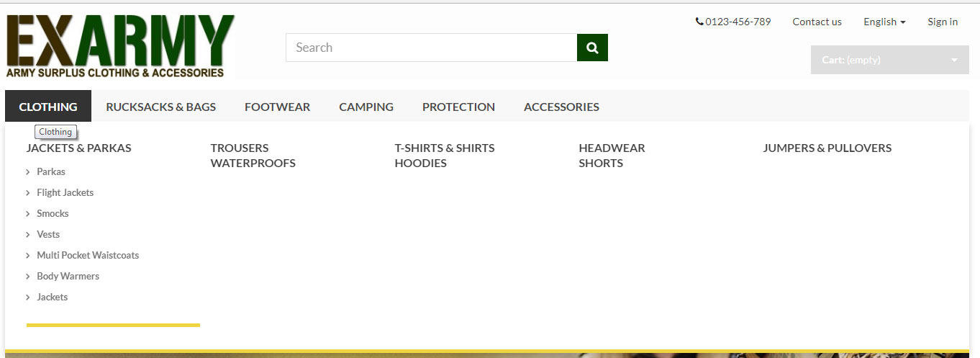
Task: Select the Footwear menu item
Action: pos(277,107)
